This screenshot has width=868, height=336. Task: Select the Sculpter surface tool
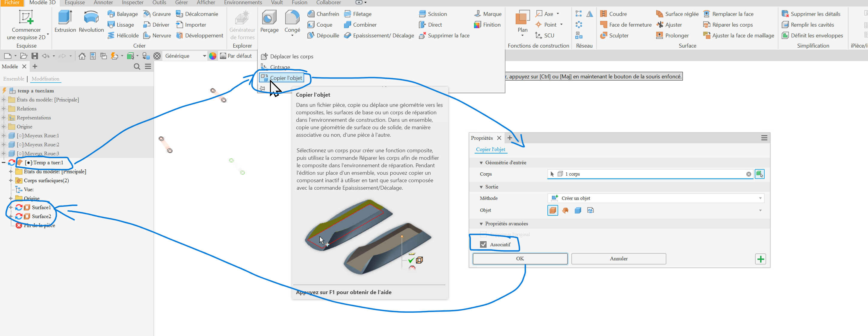[x=614, y=35]
